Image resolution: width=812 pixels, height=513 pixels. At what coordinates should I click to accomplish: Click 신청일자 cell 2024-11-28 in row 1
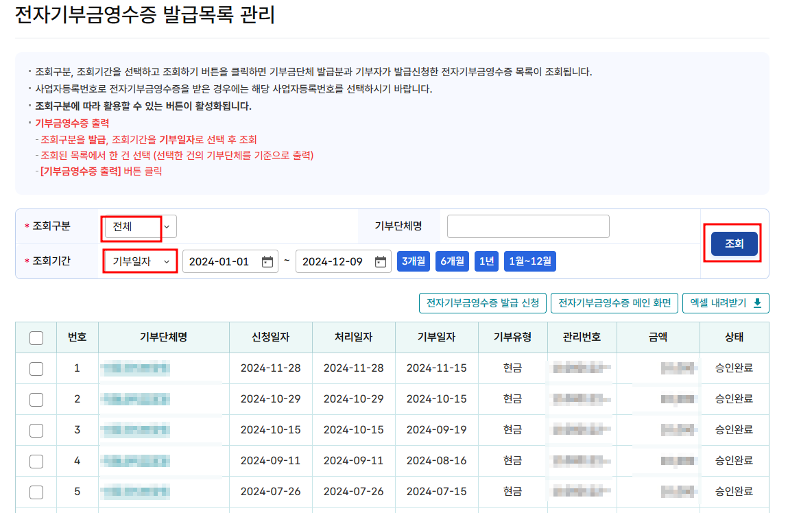coord(271,368)
